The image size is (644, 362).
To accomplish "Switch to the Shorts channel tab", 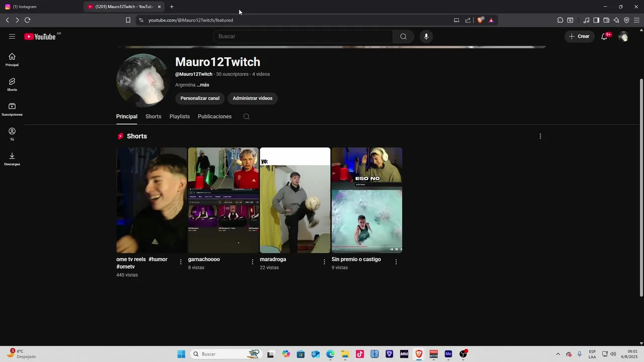I will [x=153, y=117].
